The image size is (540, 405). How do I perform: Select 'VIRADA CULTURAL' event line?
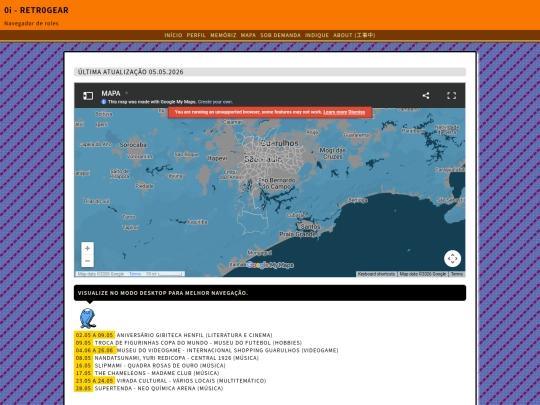tap(191, 381)
